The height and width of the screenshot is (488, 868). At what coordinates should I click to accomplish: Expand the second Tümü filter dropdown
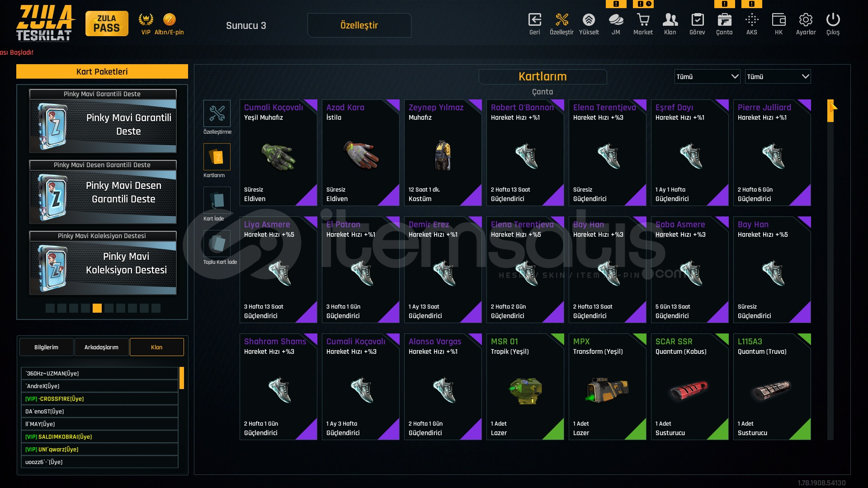tap(778, 76)
